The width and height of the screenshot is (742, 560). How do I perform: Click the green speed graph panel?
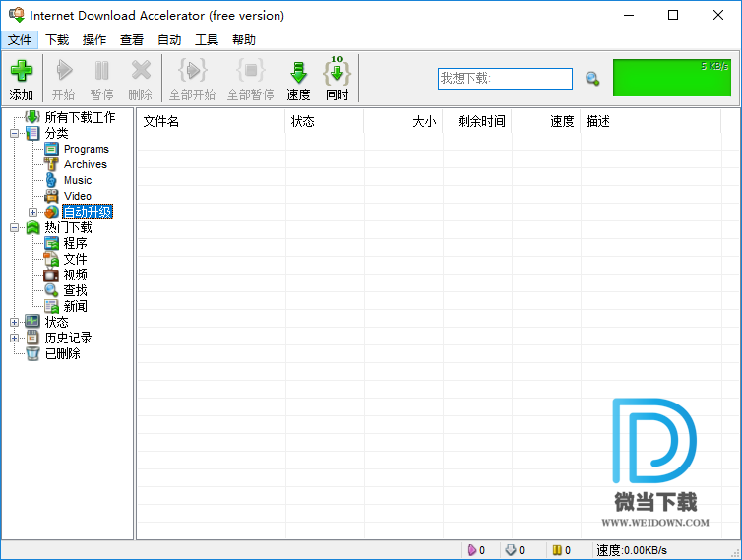pyautogui.click(x=672, y=78)
